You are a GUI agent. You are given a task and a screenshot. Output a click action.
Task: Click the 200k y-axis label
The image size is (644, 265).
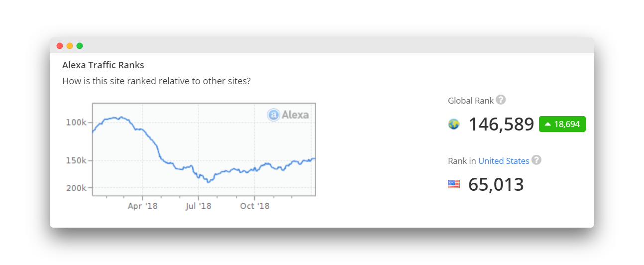[77, 188]
